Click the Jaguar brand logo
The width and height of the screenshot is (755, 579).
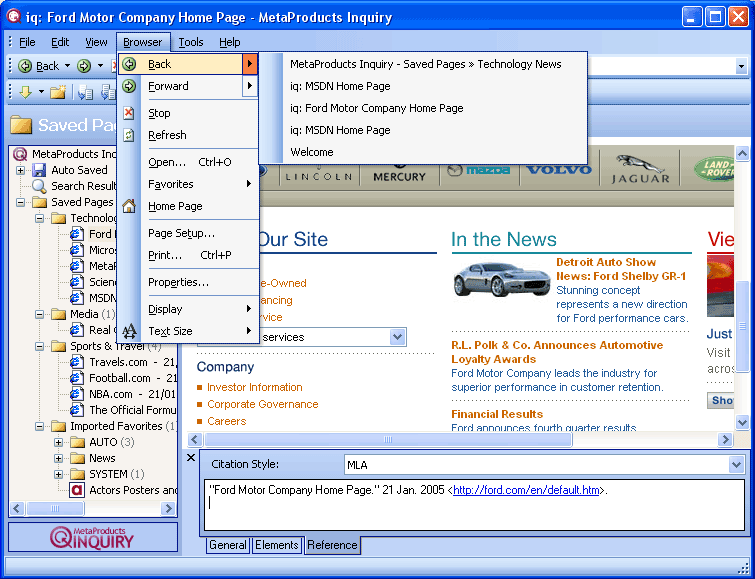(640, 169)
